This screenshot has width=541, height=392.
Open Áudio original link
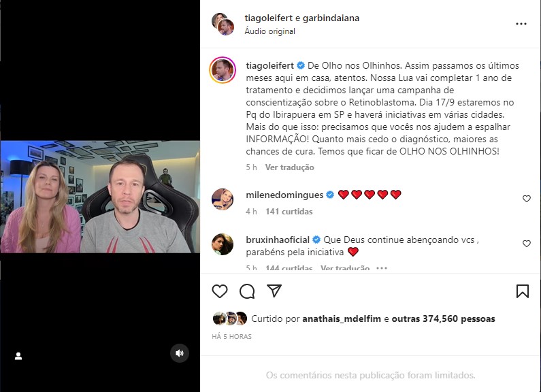click(x=269, y=31)
